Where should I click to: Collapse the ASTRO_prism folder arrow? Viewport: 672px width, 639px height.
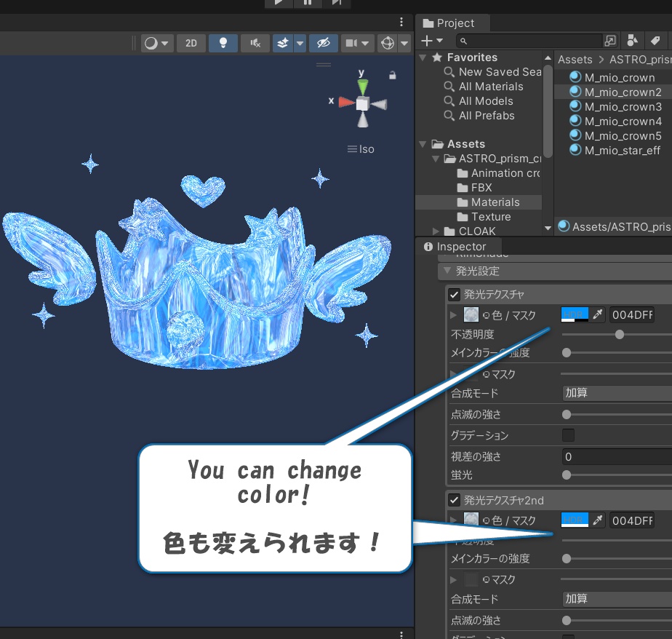(x=436, y=159)
